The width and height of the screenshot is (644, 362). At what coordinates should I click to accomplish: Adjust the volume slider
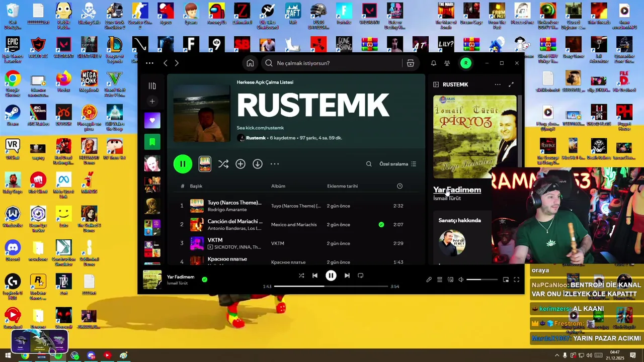(482, 280)
